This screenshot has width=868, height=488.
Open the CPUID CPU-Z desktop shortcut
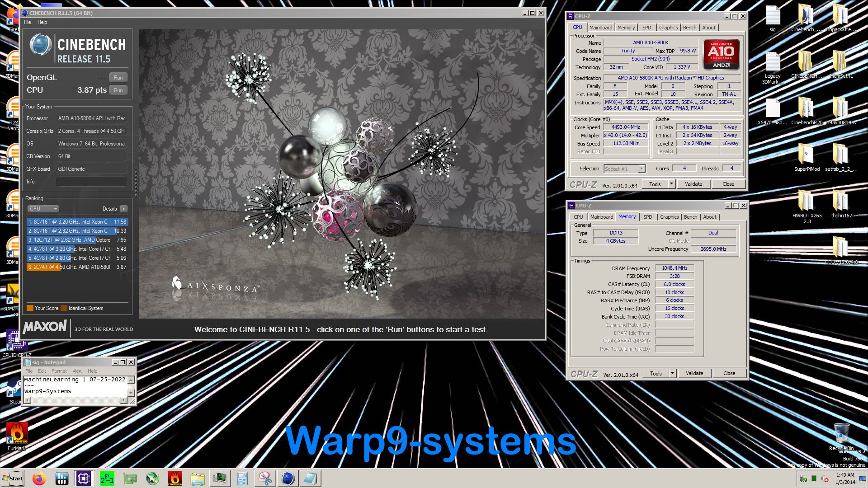click(x=17, y=343)
